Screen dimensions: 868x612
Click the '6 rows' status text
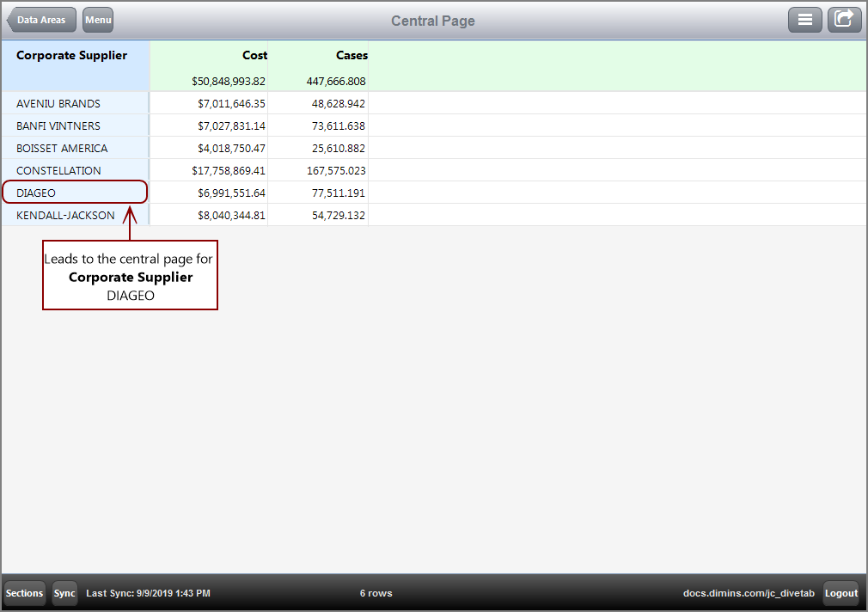click(376, 593)
